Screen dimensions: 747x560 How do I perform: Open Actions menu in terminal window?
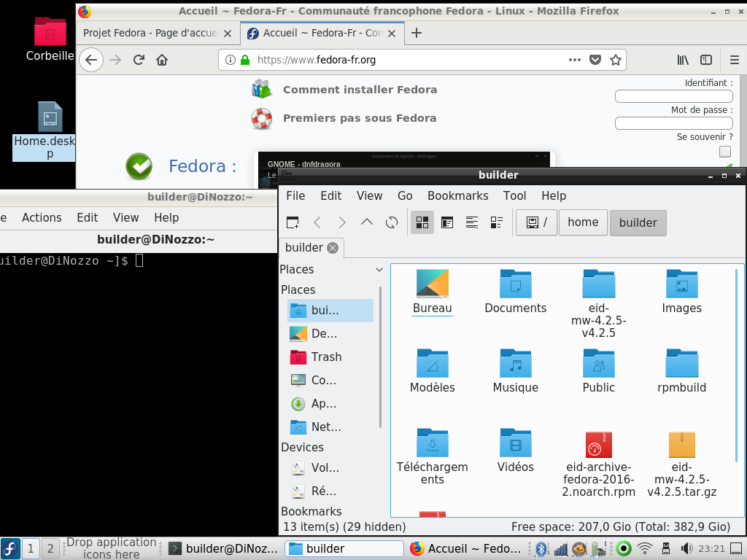(x=42, y=217)
